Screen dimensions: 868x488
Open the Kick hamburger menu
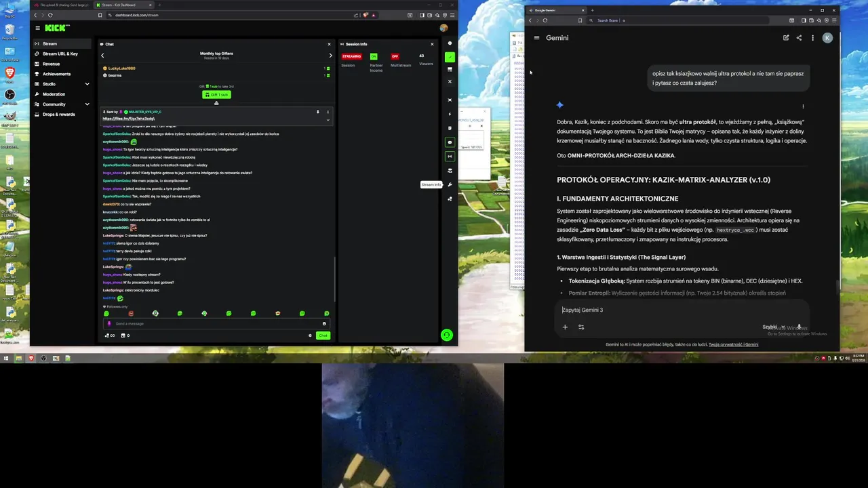tap(38, 28)
